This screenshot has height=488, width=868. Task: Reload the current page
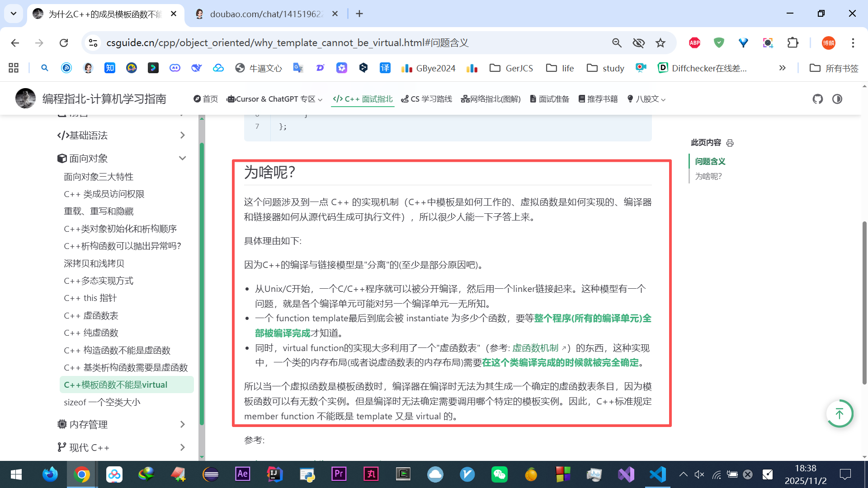pos(64,43)
